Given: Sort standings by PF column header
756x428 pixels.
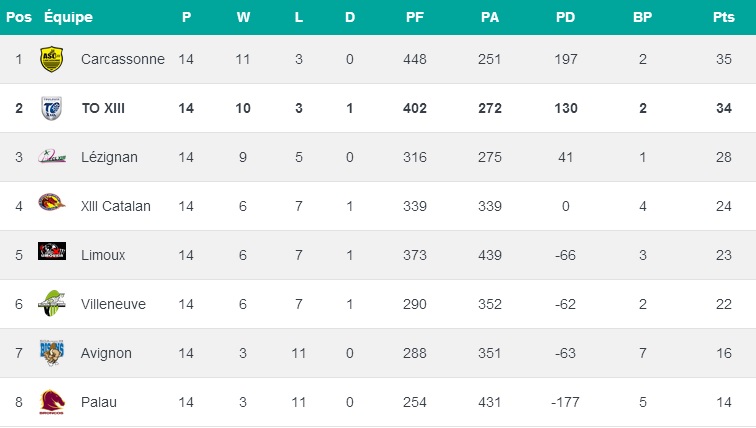Looking at the screenshot, I should pyautogui.click(x=416, y=17).
